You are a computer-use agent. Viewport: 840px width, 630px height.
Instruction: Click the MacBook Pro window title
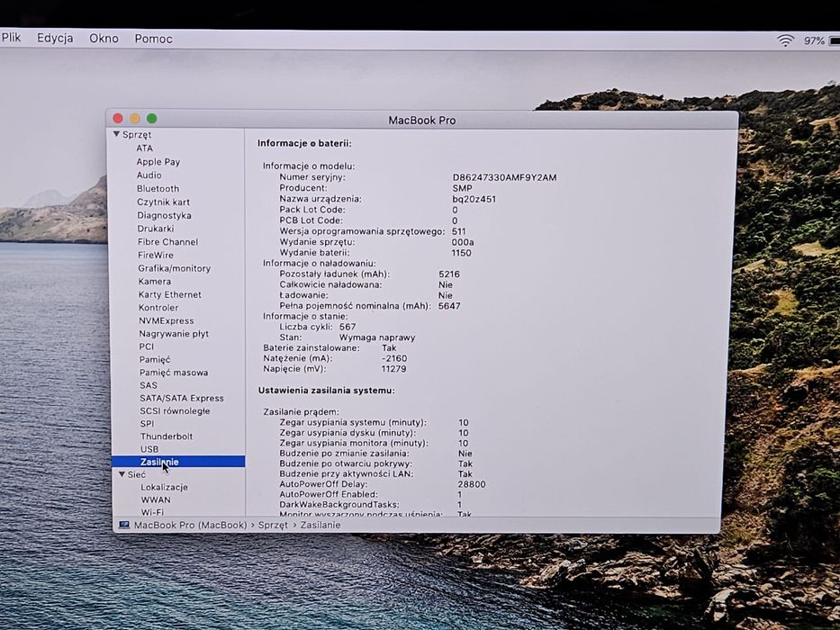pyautogui.click(x=422, y=121)
